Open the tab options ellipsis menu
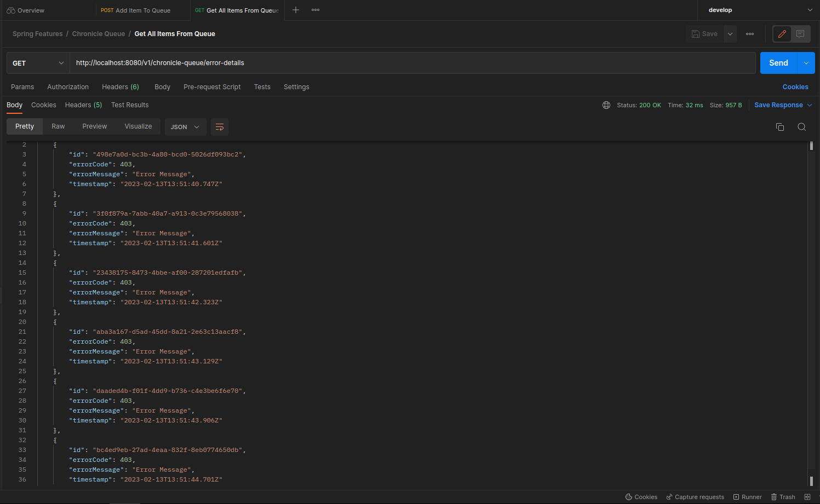Viewport: 820px width, 504px height. point(316,10)
